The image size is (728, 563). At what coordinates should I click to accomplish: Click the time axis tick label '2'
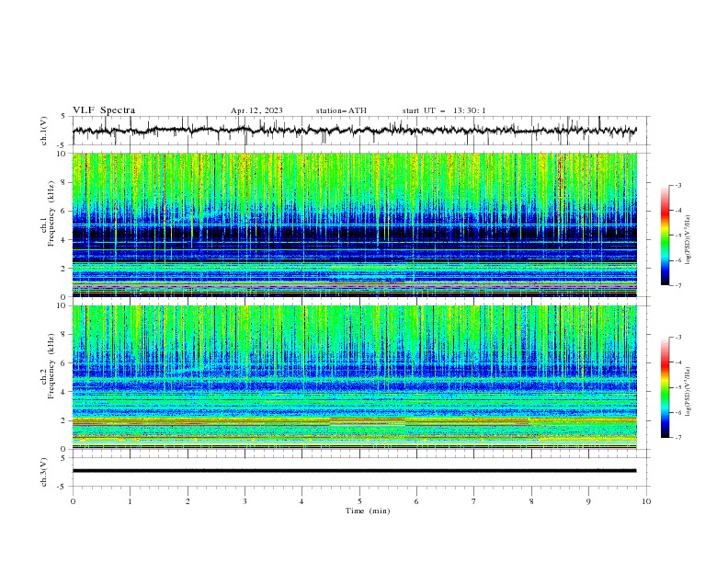click(x=188, y=501)
